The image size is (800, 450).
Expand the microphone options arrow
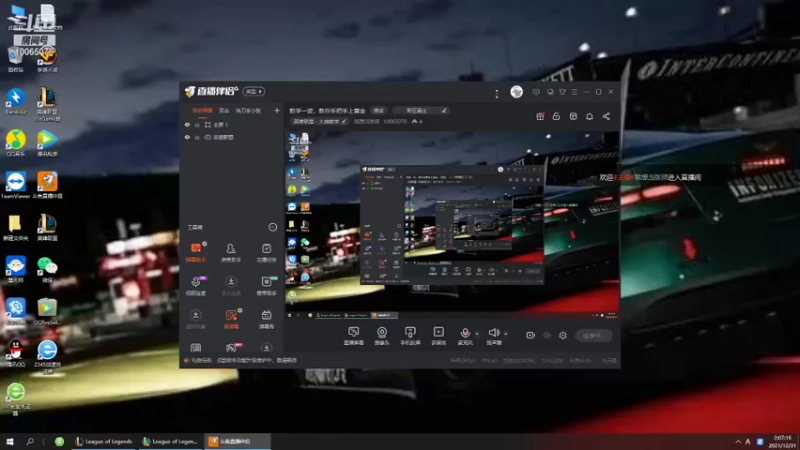click(477, 334)
